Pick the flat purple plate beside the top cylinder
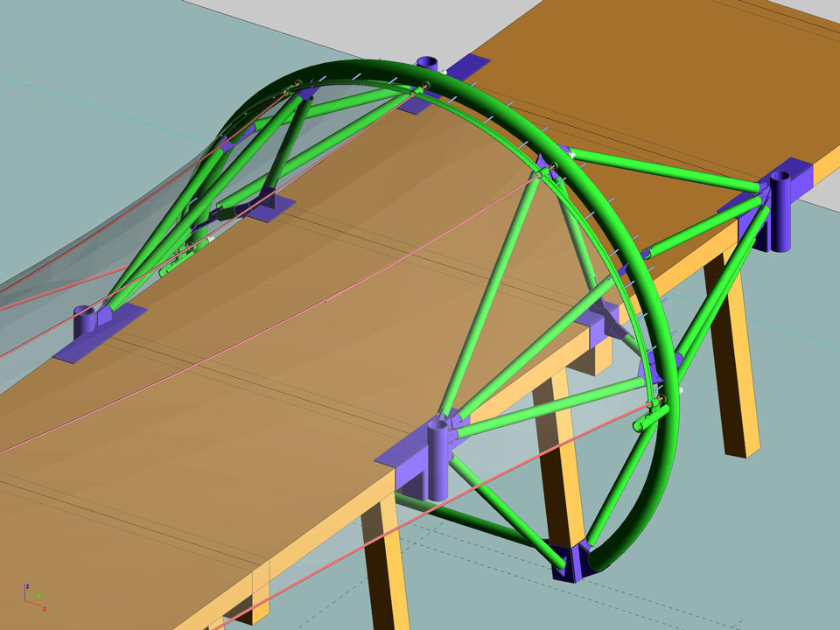Image resolution: width=840 pixels, height=630 pixels. click(x=467, y=66)
